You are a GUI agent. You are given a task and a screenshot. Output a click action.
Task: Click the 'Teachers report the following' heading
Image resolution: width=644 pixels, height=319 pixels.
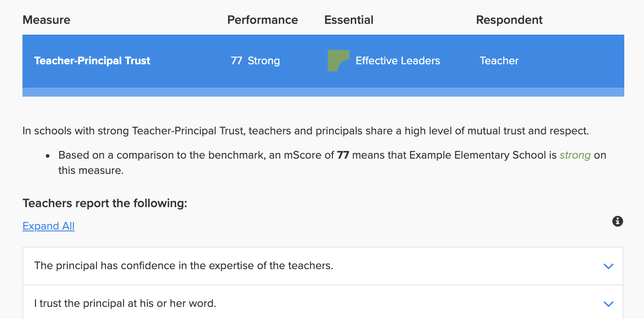coord(105,204)
